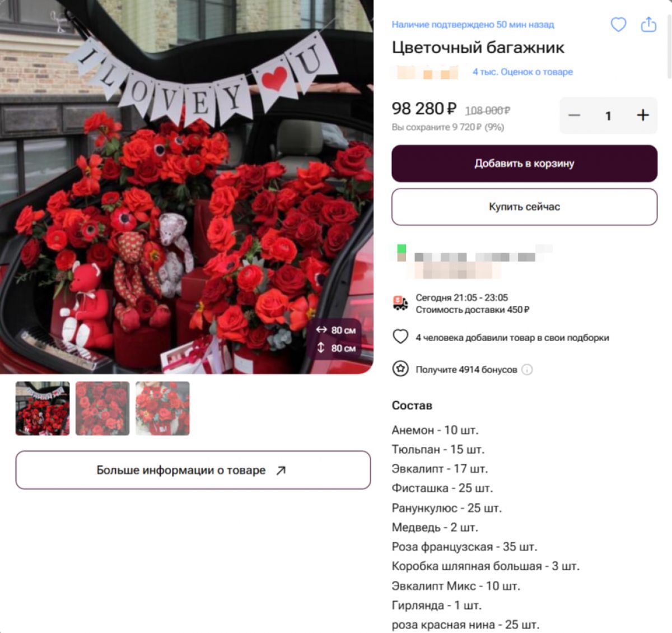The image size is (672, 633).
Task: Increase quantity with the plus button
Action: click(x=643, y=115)
